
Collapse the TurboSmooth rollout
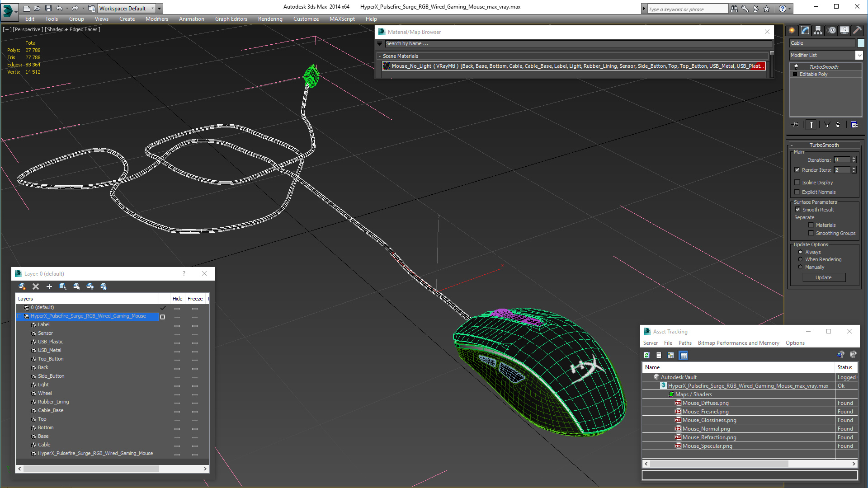coord(792,145)
